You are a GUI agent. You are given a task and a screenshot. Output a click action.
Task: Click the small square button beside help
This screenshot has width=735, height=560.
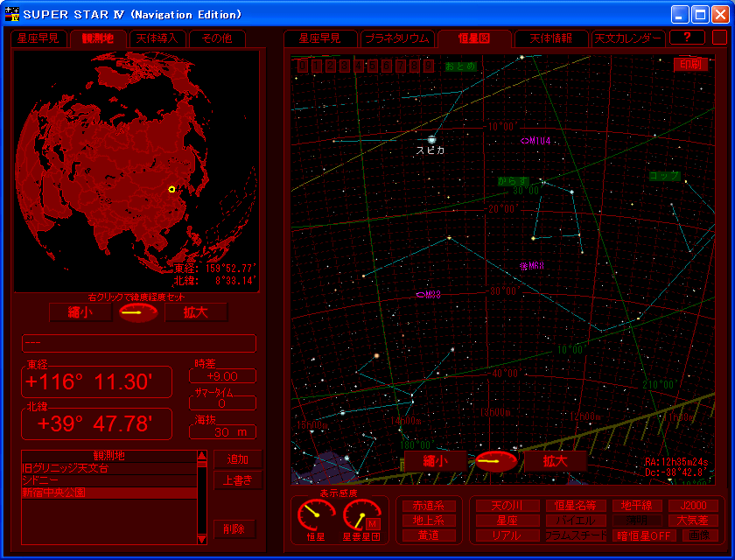719,38
